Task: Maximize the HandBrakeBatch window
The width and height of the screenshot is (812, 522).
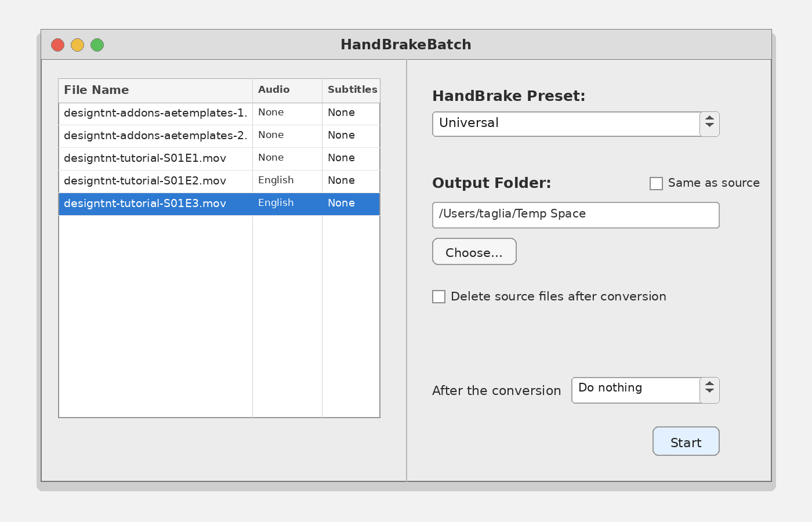Action: tap(97, 45)
